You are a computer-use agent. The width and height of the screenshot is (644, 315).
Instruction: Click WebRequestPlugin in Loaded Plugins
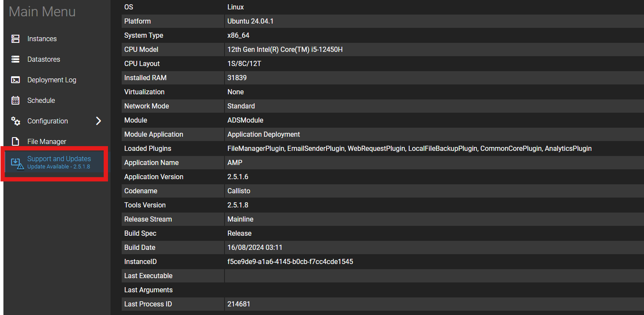376,149
